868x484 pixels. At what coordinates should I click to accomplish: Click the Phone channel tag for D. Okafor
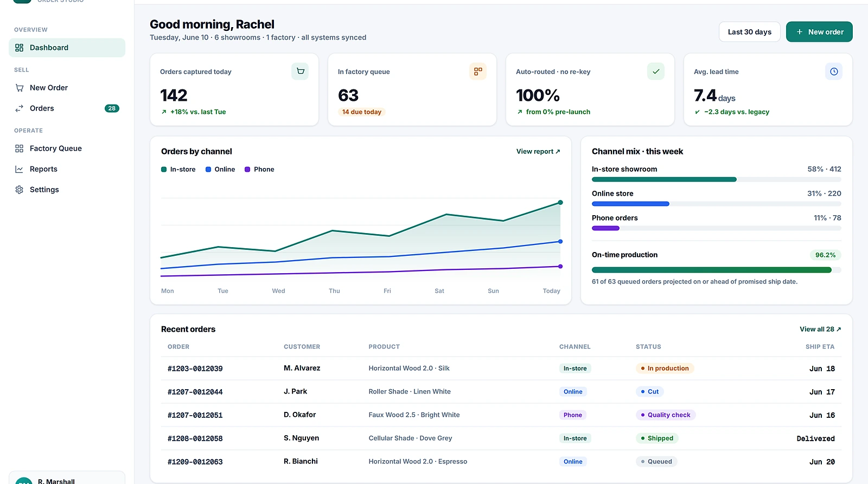coord(573,415)
